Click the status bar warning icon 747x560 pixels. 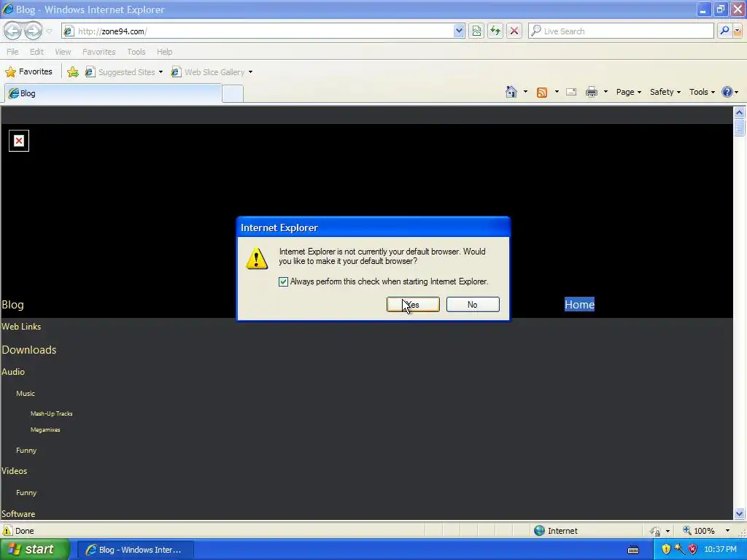[x=7, y=531]
